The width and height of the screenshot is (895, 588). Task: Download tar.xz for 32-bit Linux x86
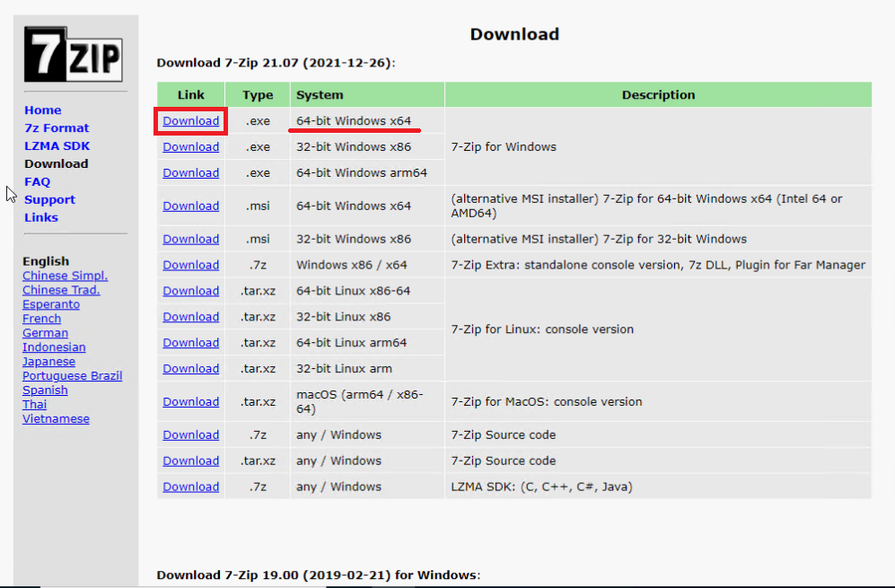click(x=190, y=316)
